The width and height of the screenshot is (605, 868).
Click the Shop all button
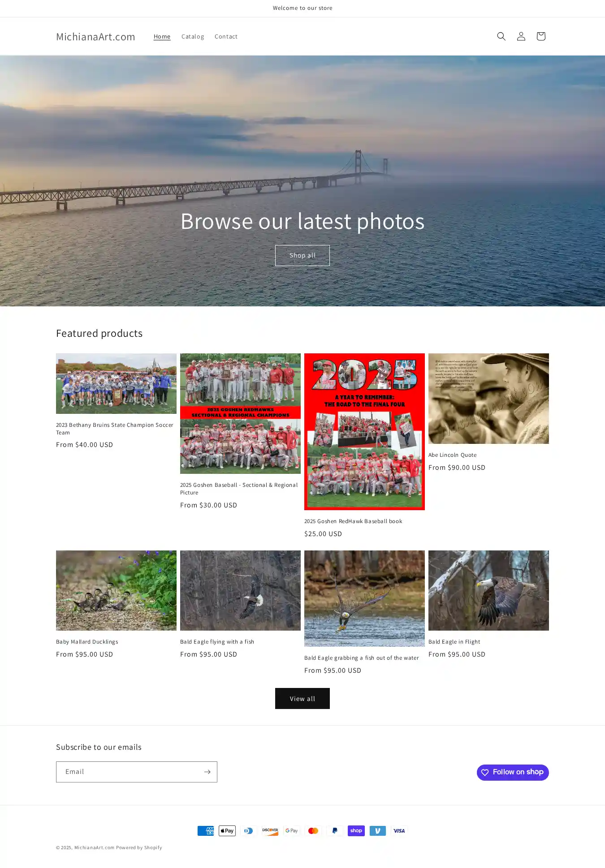coord(302,255)
